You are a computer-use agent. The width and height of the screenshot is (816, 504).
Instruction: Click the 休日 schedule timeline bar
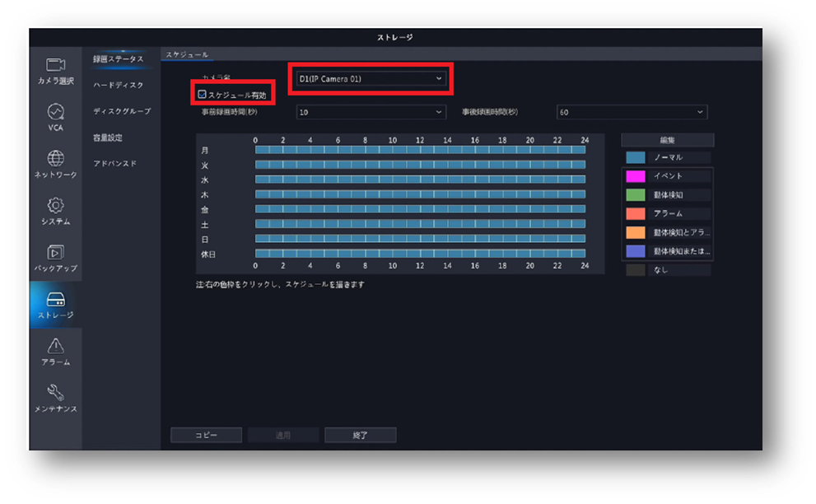[420, 254]
